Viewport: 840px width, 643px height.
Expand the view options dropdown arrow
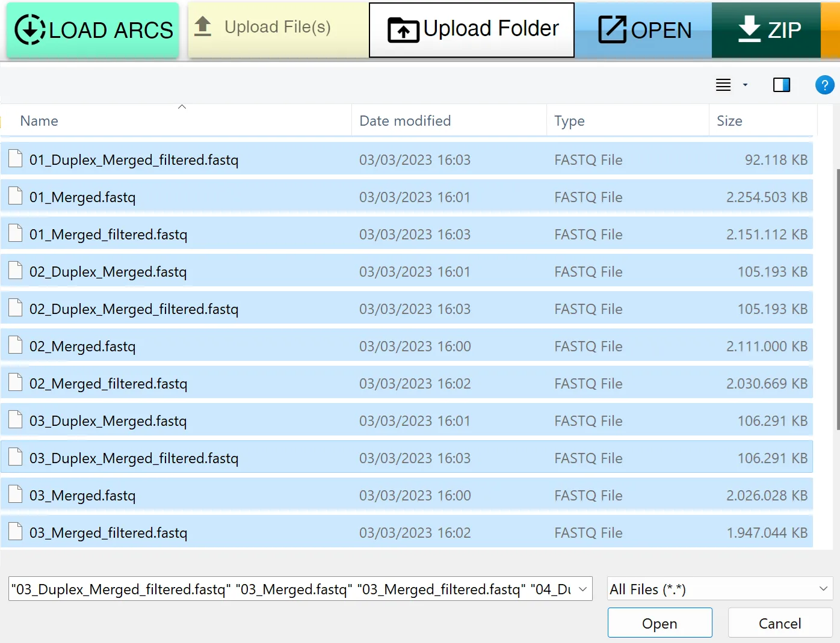coord(745,85)
